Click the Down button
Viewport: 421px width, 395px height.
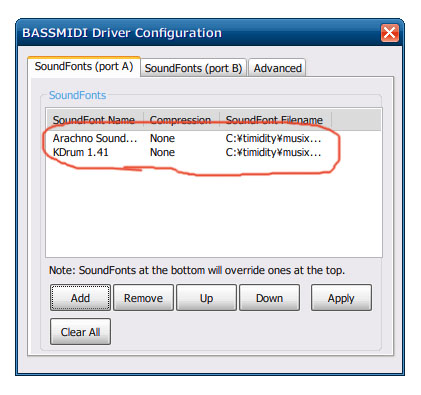pyautogui.click(x=269, y=298)
